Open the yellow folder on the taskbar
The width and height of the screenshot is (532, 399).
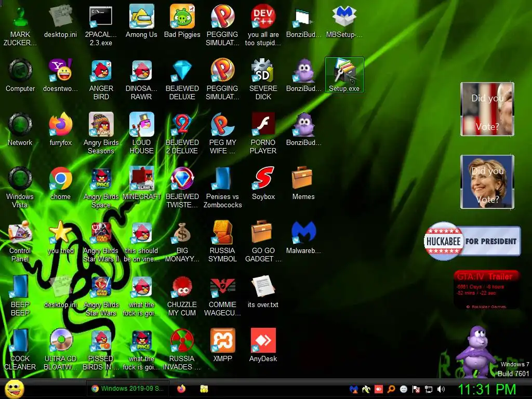pyautogui.click(x=204, y=389)
